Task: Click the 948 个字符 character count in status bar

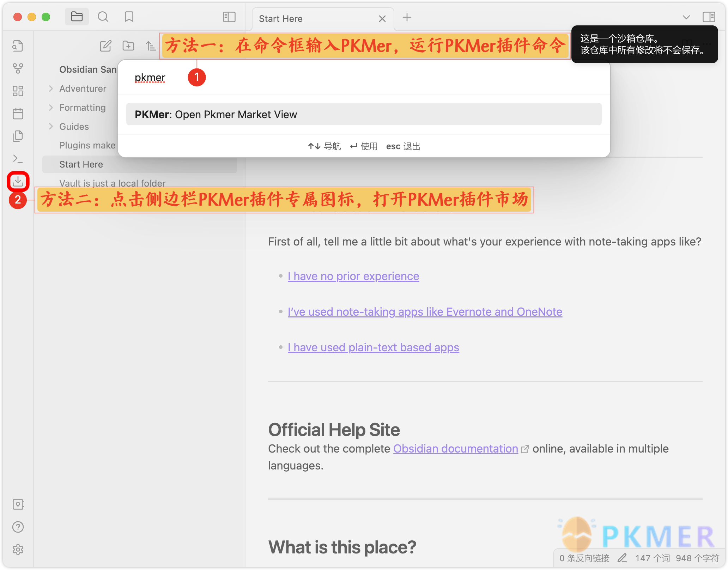Action: (697, 558)
